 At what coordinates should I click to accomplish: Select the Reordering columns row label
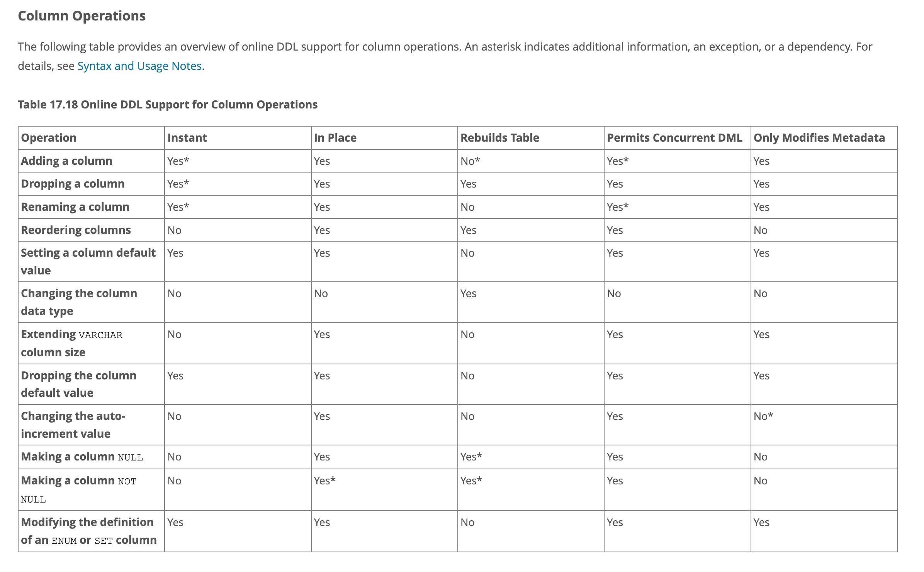tap(76, 230)
